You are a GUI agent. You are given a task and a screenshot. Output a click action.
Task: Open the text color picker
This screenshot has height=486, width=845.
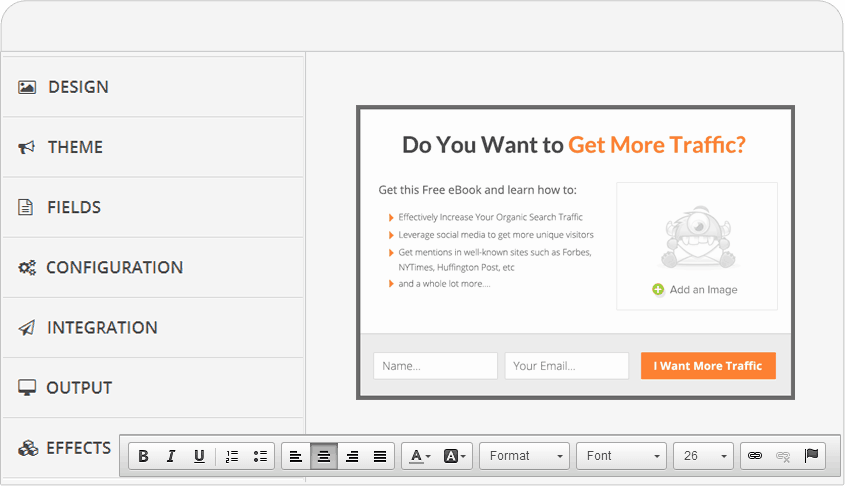point(420,456)
